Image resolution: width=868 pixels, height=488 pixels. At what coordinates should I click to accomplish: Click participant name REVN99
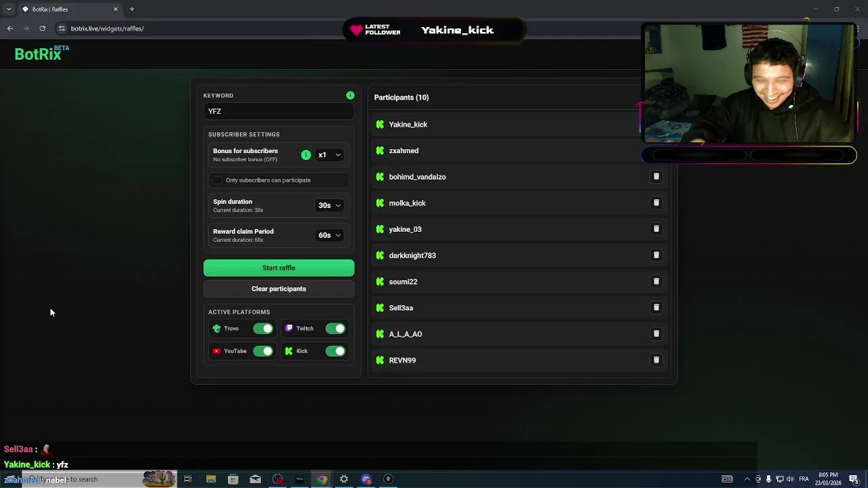402,361
